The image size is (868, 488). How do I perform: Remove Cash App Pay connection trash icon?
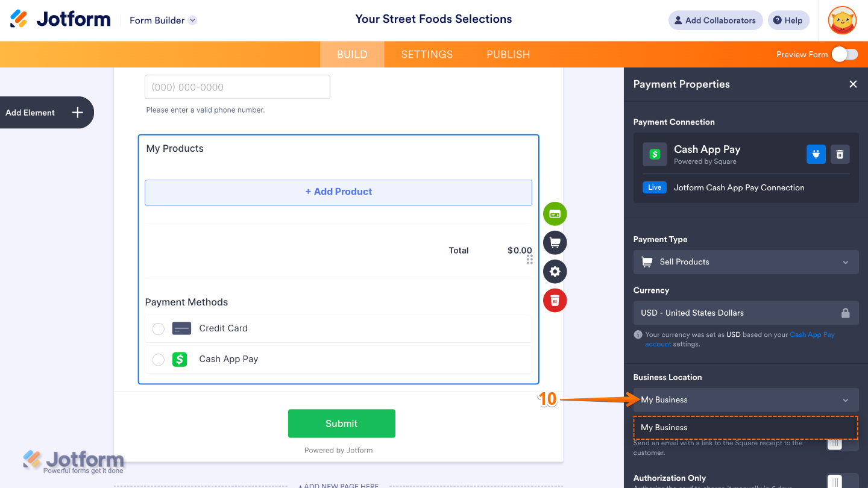tap(840, 154)
